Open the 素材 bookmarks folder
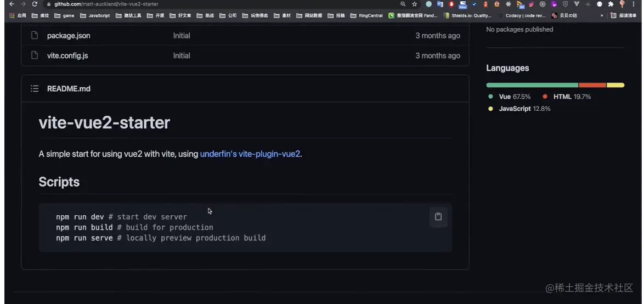The image size is (644, 304). click(282, 15)
